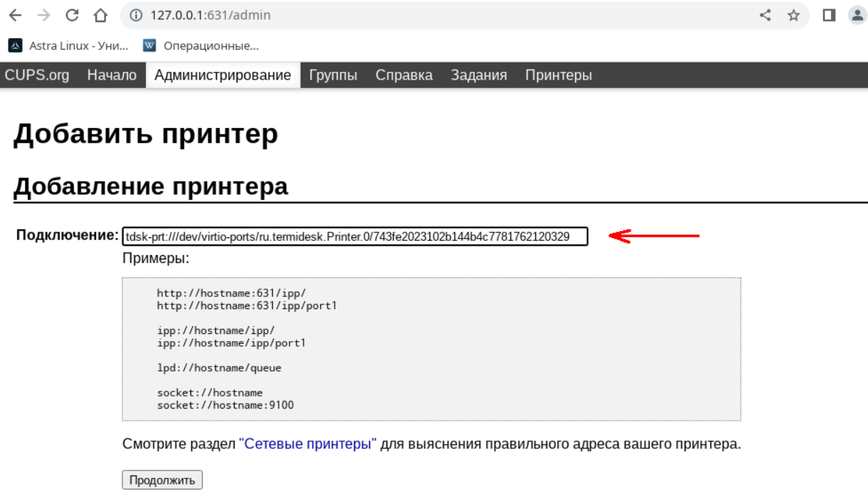Click the browser forward arrow

click(43, 15)
